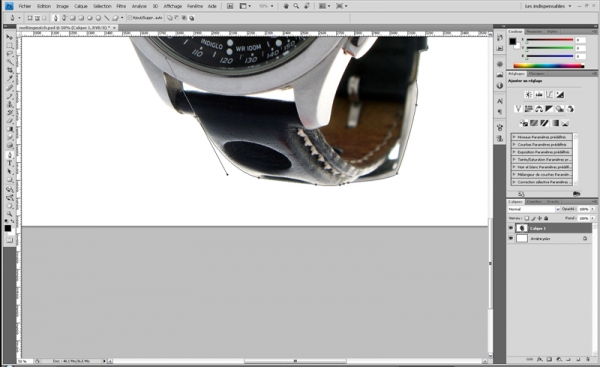This screenshot has width=600, height=367.
Task: Add a Channel Mixer adjustment
Action: point(570,109)
